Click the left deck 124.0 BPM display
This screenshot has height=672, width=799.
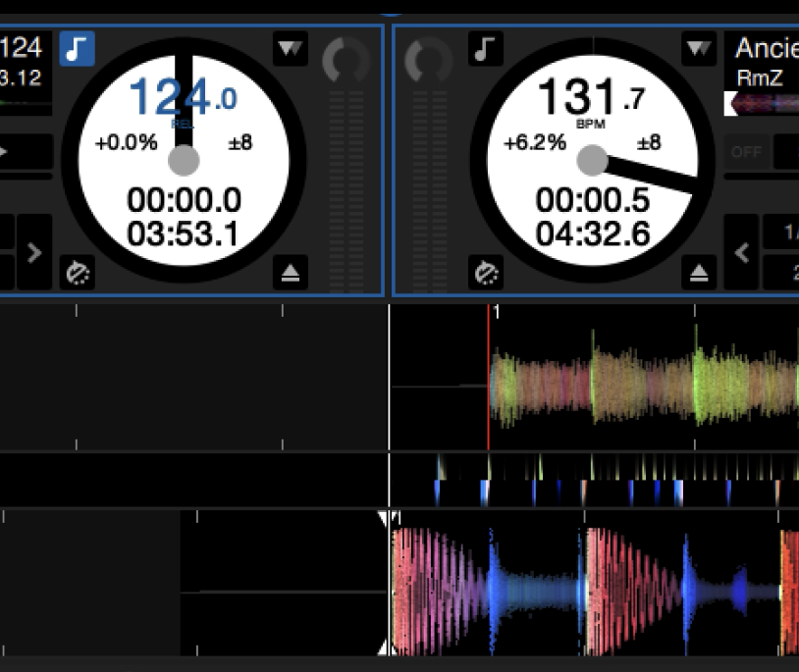pyautogui.click(x=183, y=97)
